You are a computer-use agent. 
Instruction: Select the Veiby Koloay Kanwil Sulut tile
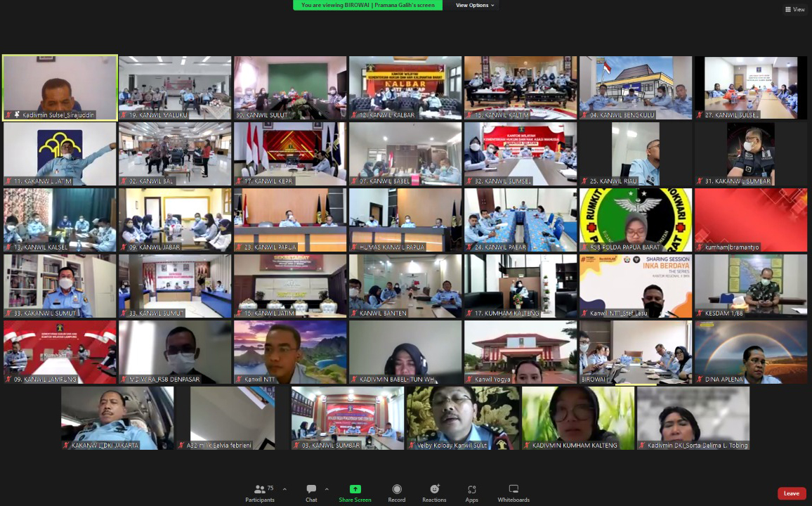tap(463, 417)
